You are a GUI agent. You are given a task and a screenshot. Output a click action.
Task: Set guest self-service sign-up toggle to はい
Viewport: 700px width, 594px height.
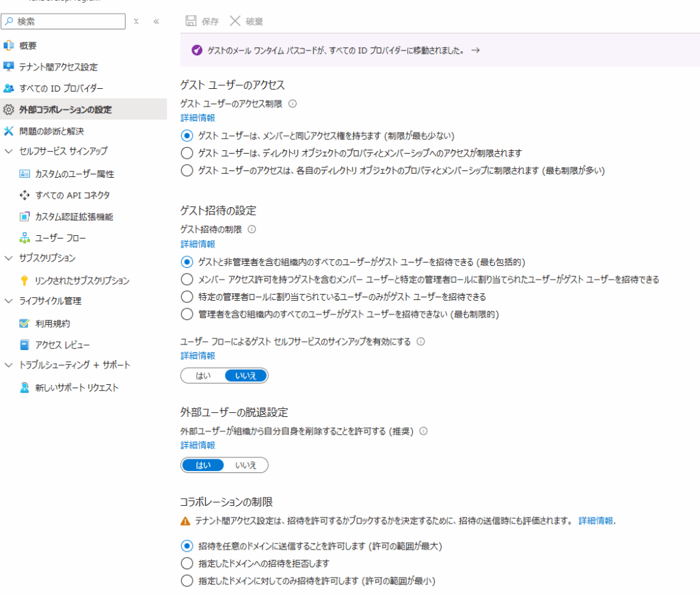(203, 375)
